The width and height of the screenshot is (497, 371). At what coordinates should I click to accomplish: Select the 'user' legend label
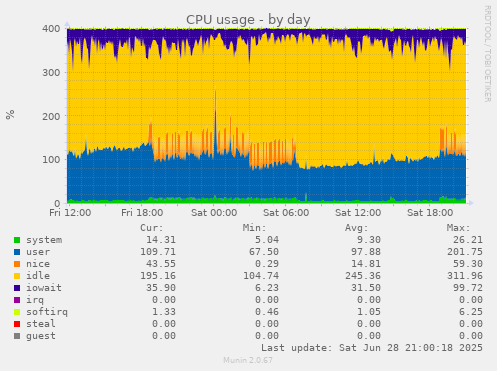pyautogui.click(x=38, y=252)
